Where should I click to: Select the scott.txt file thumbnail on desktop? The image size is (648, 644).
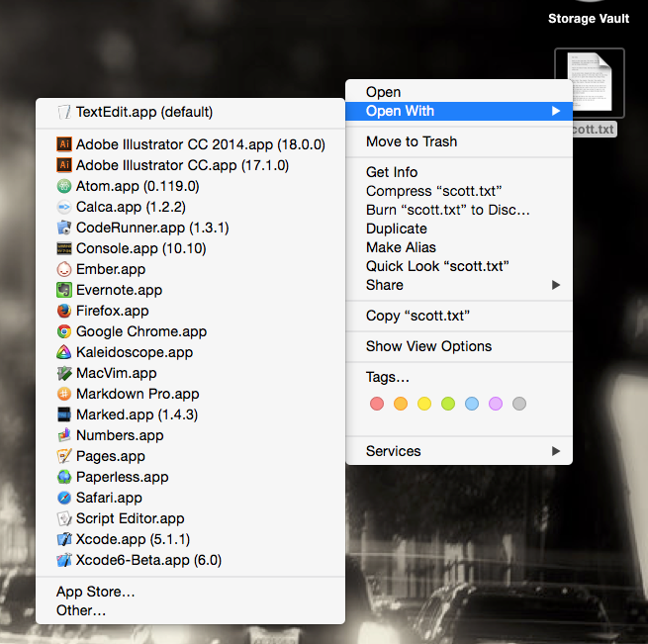tap(590, 82)
